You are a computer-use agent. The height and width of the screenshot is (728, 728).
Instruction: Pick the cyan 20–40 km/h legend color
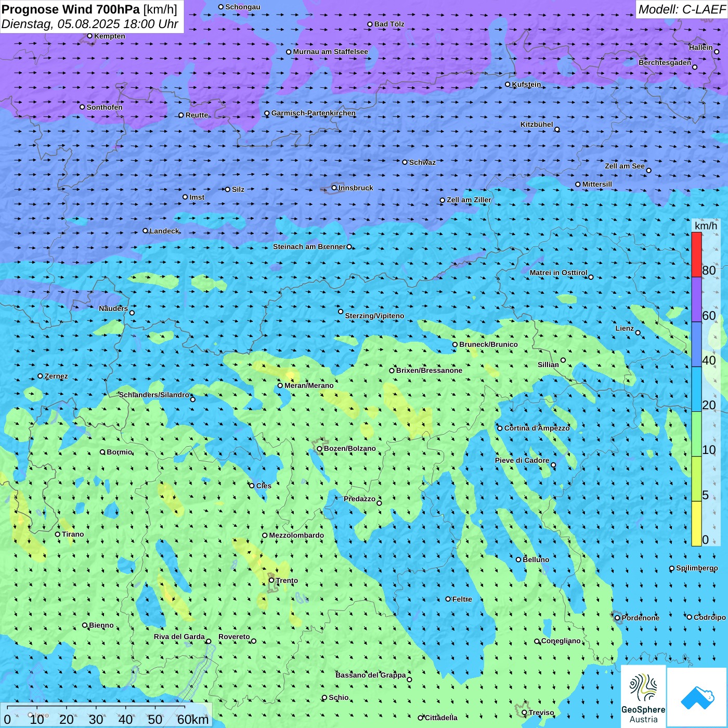696,389
